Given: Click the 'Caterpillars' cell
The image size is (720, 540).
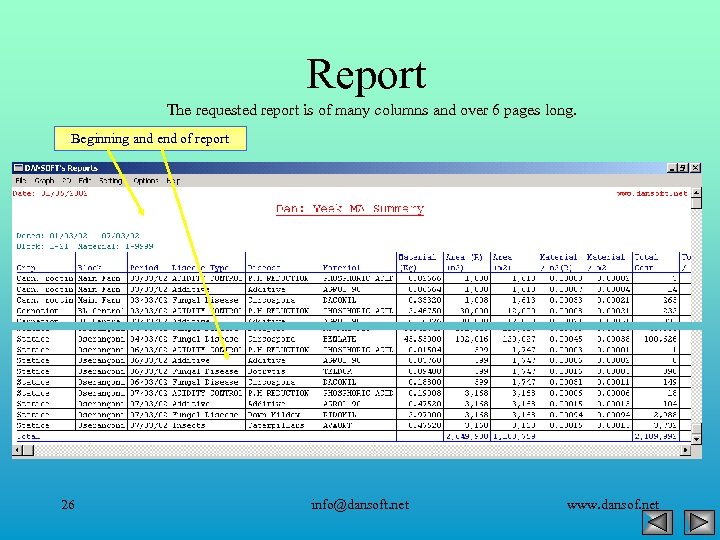Looking at the screenshot, I should [276, 425].
